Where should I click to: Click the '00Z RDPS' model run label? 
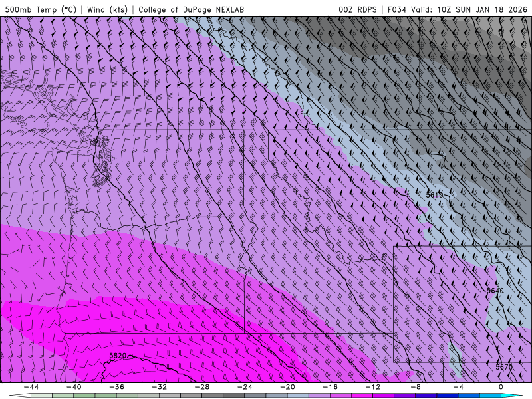point(358,9)
